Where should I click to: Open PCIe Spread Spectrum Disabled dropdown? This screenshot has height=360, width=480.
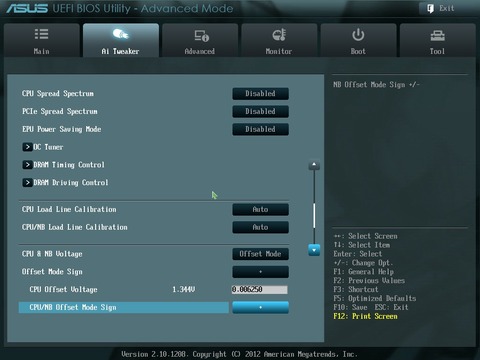coord(260,111)
